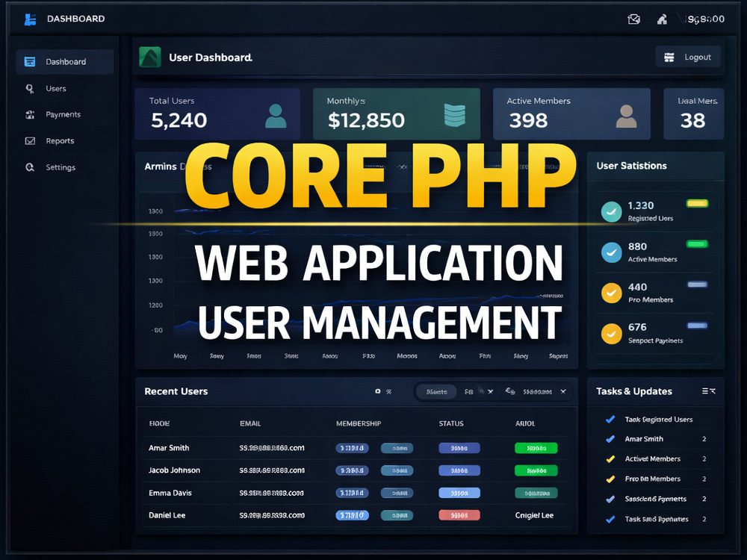The image size is (747, 560).
Task: Click the Users magnifier icon in the sidebar
Action: click(x=30, y=89)
